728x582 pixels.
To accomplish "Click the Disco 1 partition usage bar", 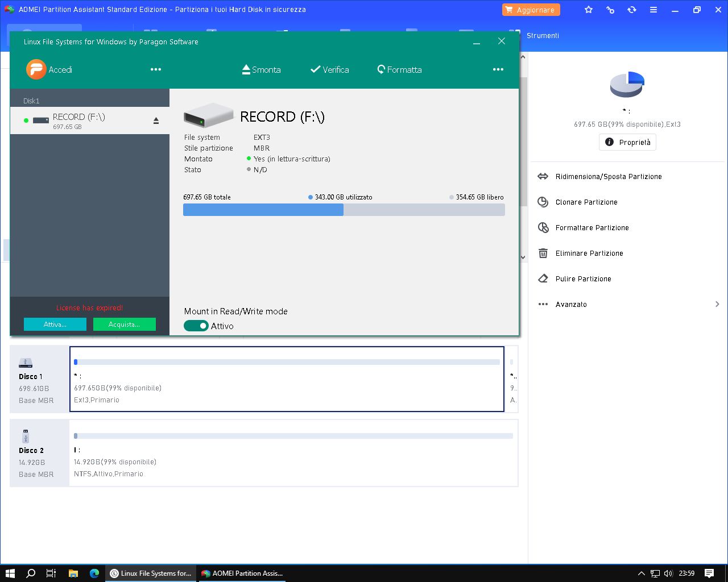I will point(287,362).
